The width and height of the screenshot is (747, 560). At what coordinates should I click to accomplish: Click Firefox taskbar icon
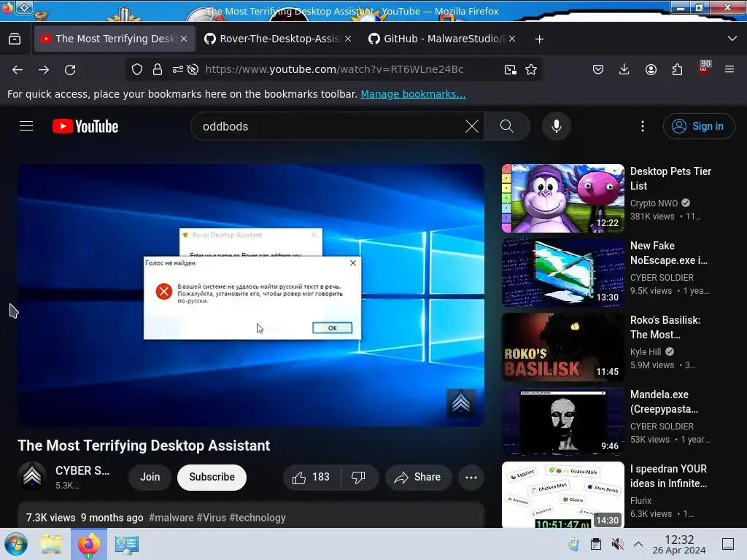[x=88, y=544]
